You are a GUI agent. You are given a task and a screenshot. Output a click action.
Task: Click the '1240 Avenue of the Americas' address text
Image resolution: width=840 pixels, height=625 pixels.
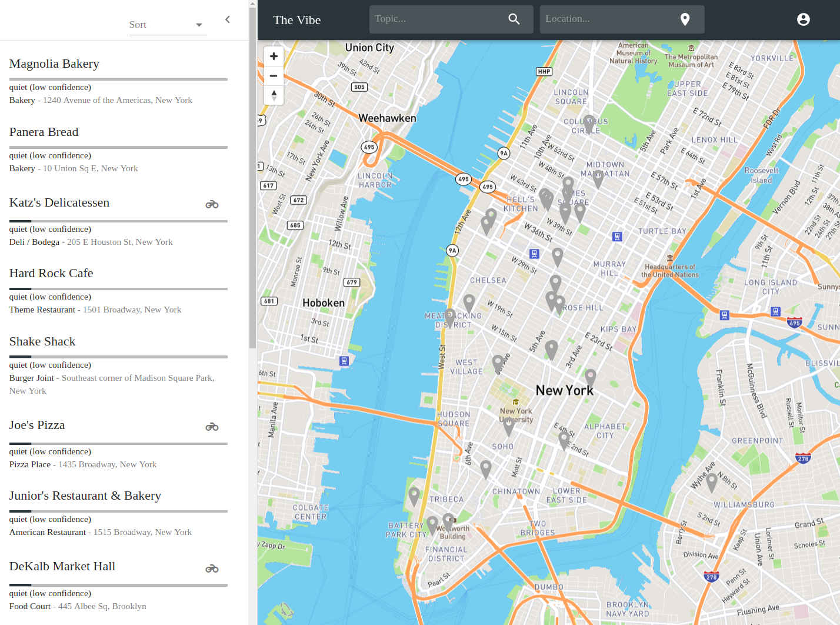coord(118,100)
